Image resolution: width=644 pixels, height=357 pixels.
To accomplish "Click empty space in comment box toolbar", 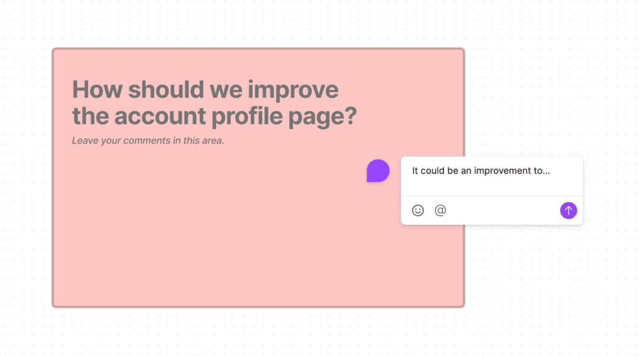I will point(503,210).
